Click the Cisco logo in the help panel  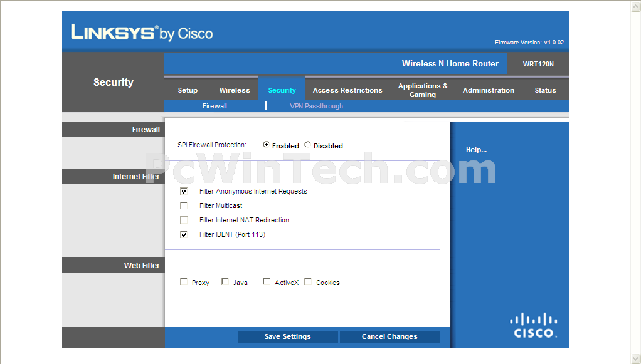coord(534,326)
